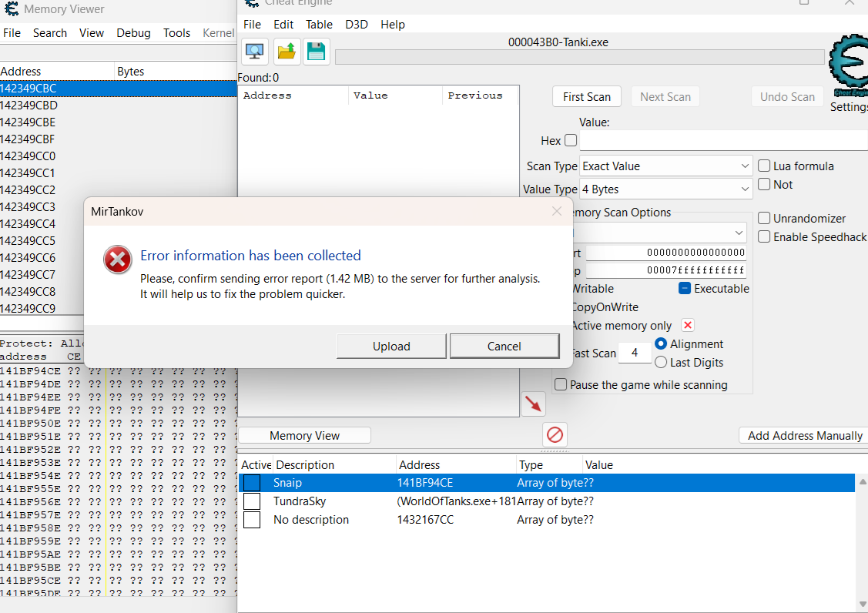Image resolution: width=868 pixels, height=613 pixels.
Task: Select disassembler row 142349CBD
Action: pos(119,106)
